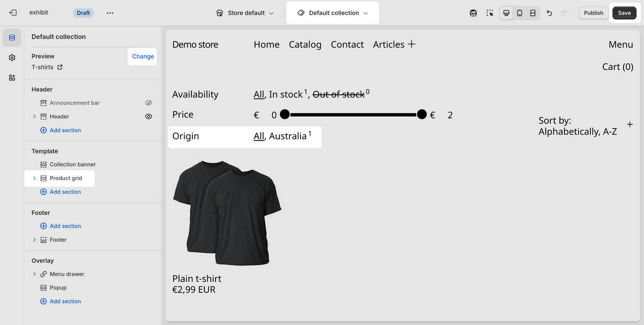Switch to fullscreen width preview
The image size is (644, 325).
tap(533, 13)
